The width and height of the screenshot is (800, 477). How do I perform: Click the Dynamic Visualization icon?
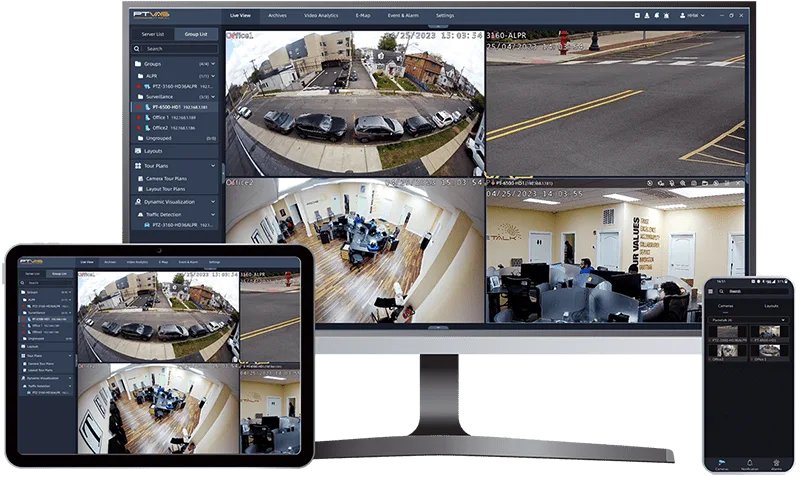[138, 202]
